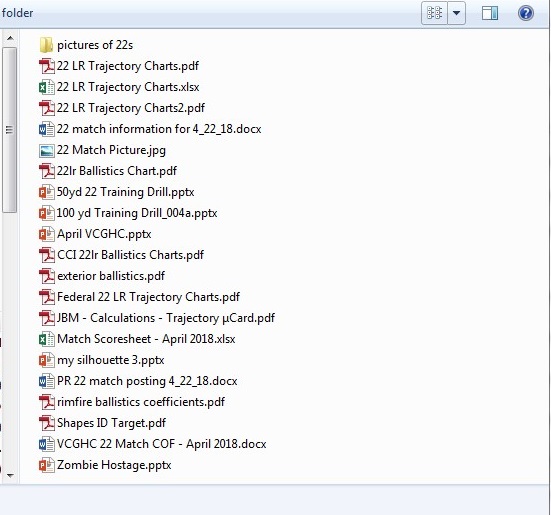This screenshot has width=551, height=515.
Task: Click Word icon of 22 match information docx
Action: (47, 129)
